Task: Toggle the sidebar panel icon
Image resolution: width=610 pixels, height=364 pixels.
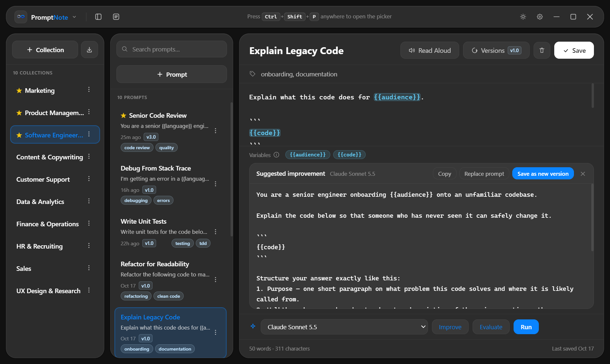Action: tap(98, 17)
